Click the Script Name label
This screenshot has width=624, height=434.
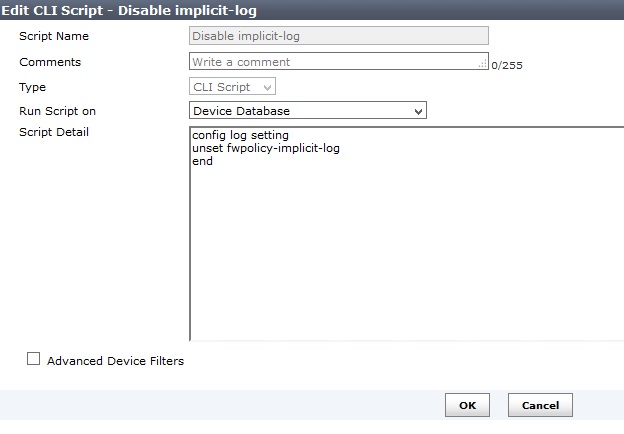[54, 36]
